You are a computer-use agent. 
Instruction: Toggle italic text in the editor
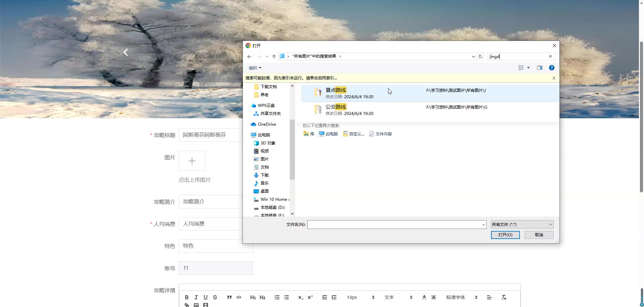[196, 297]
